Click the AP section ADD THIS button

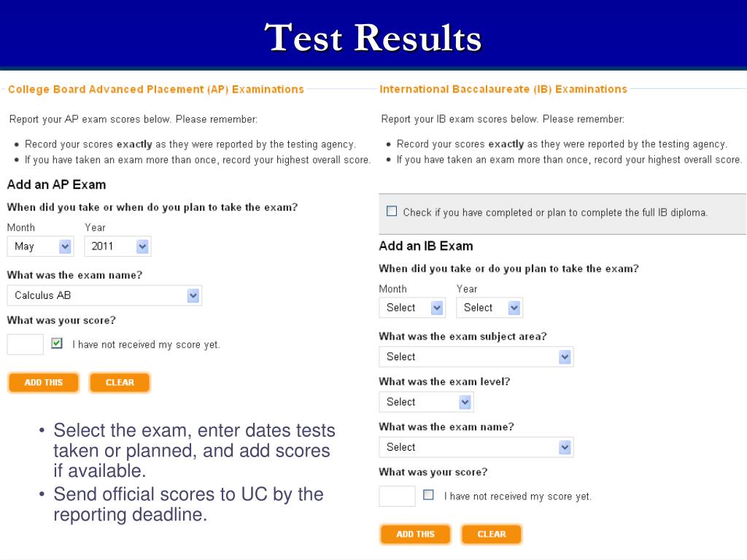[x=43, y=382]
